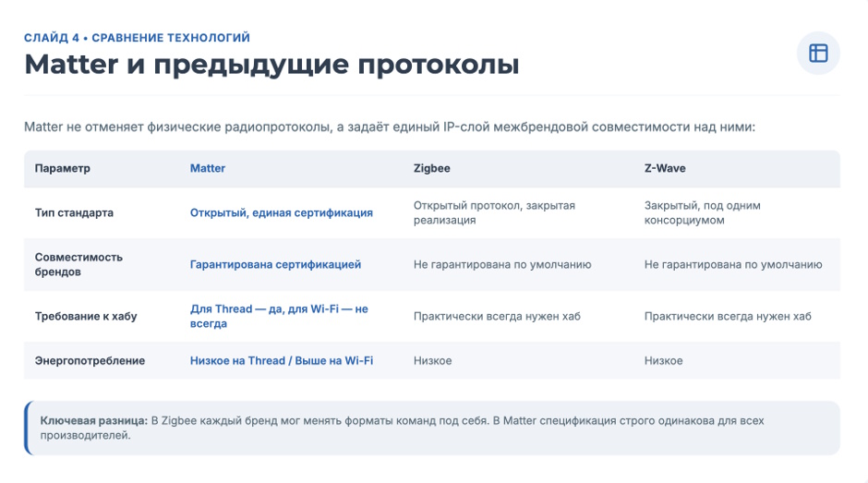Click cell 'Гарантирована сертификацией'
The width and height of the screenshot is (868, 483).
[x=276, y=264]
